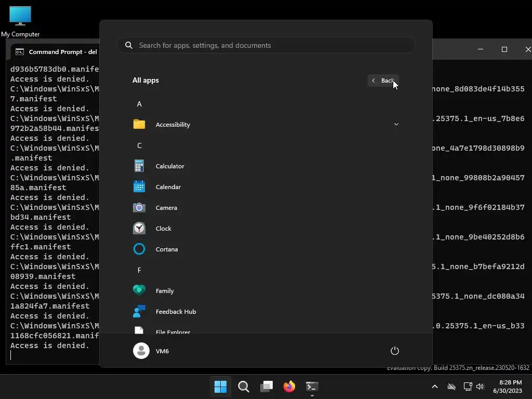532x399 pixels.
Task: Launch the Camera app
Action: tap(265, 208)
